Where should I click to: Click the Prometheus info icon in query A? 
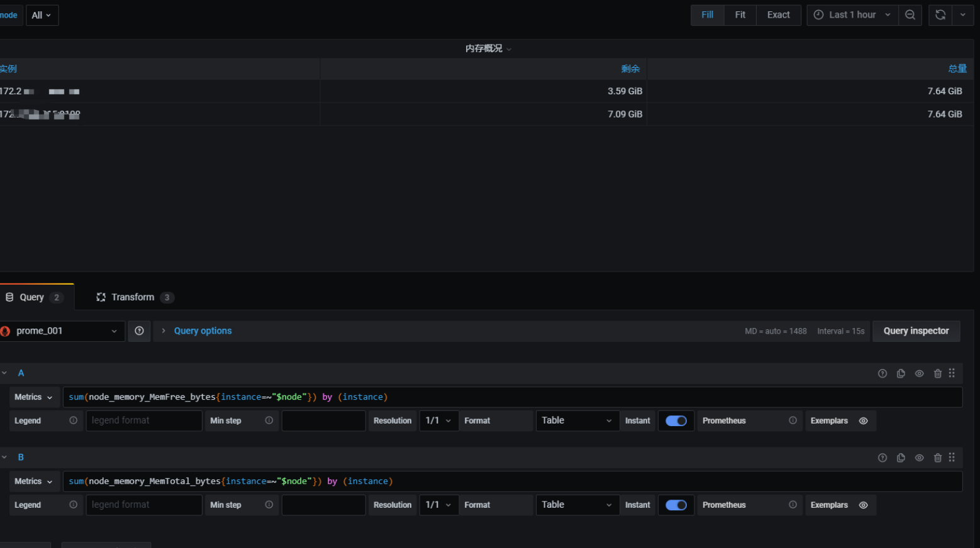pyautogui.click(x=793, y=420)
